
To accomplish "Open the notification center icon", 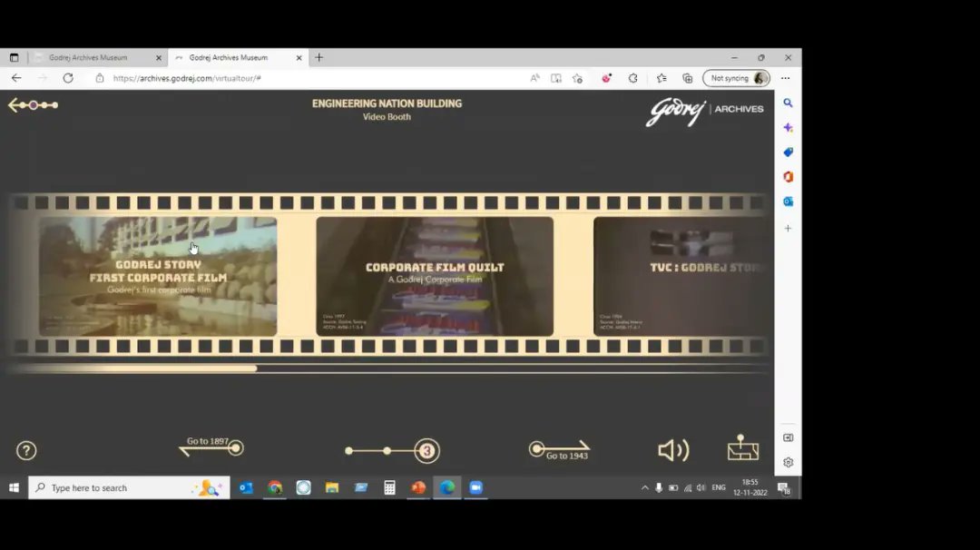I will [784, 488].
